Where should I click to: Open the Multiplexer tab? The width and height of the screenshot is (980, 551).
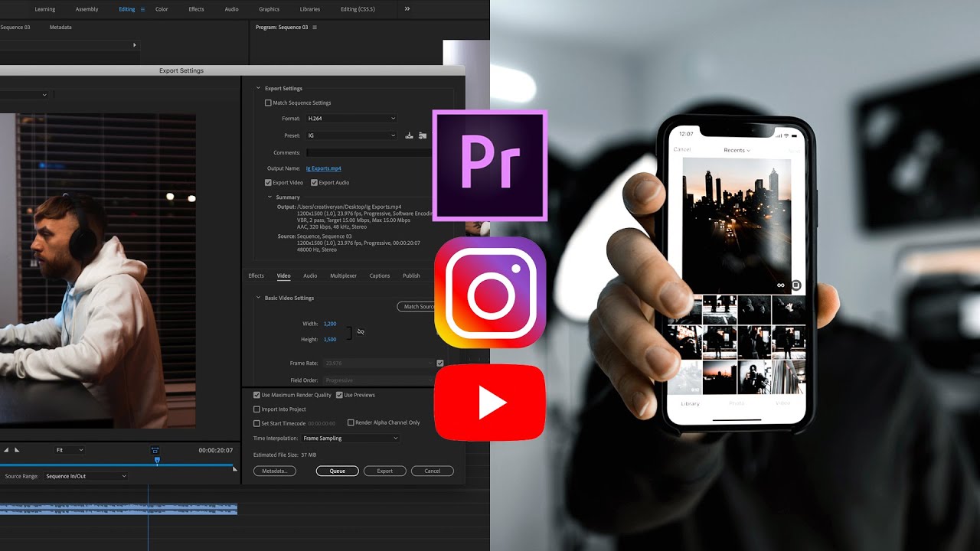[343, 275]
